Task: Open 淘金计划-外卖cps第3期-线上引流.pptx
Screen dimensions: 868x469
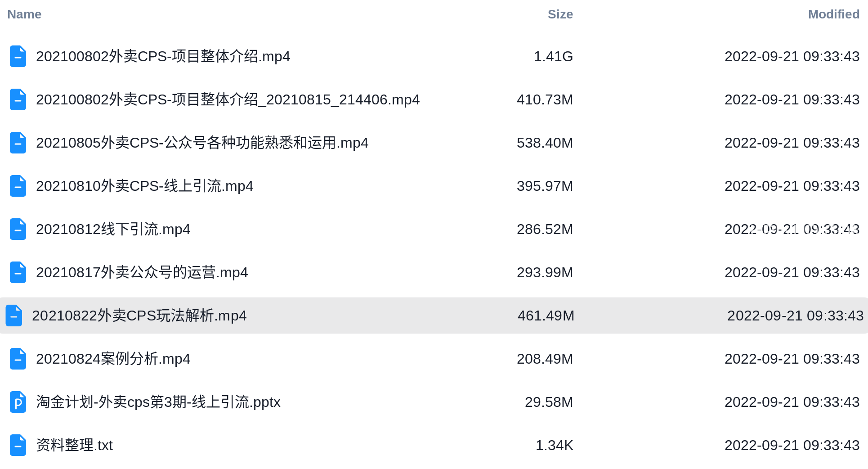Action: click(x=158, y=402)
